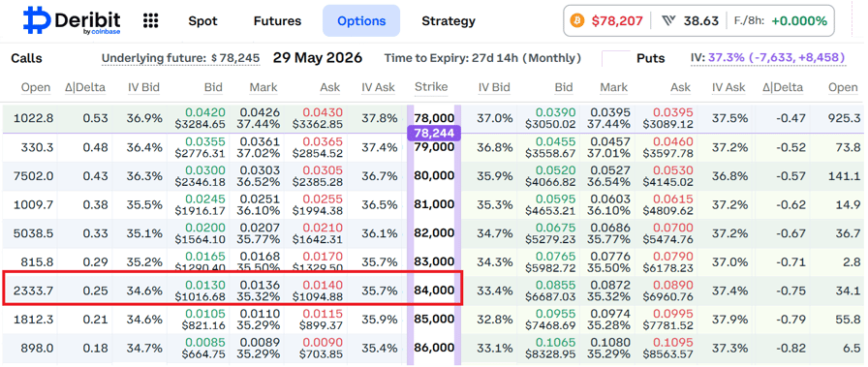Click put open interest 925.3
The image size is (868, 367).
(x=844, y=118)
